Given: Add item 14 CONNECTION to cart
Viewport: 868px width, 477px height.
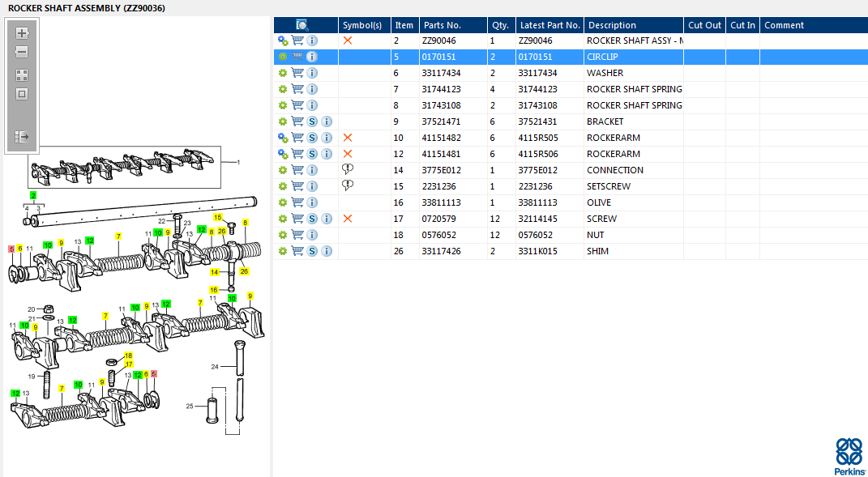Looking at the screenshot, I should point(297,170).
